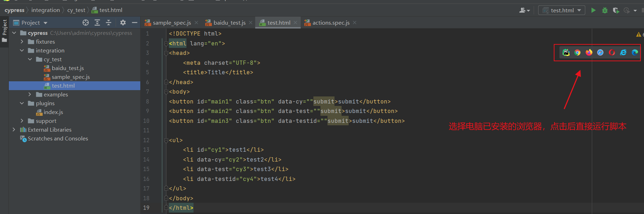Expand the fixtures folder
644x214 pixels.
22,42
